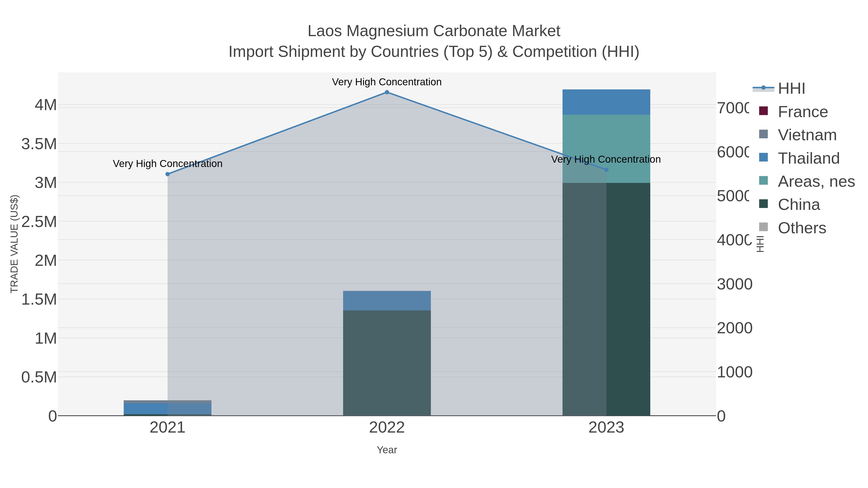Toggle the Thailand legend entry
The height and width of the screenshot is (488, 868).
[799, 158]
